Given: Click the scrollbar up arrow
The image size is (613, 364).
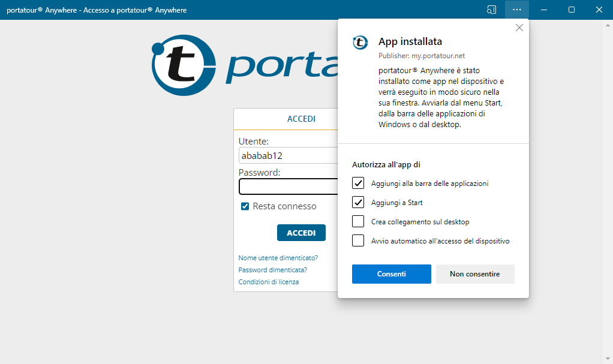Looking at the screenshot, I should tap(608, 25).
